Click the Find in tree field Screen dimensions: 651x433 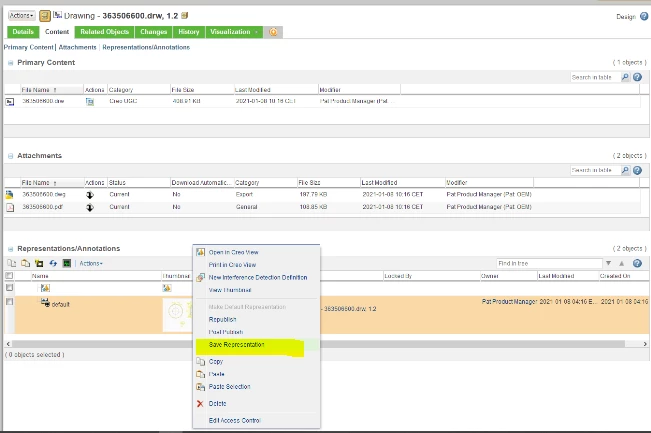point(549,263)
